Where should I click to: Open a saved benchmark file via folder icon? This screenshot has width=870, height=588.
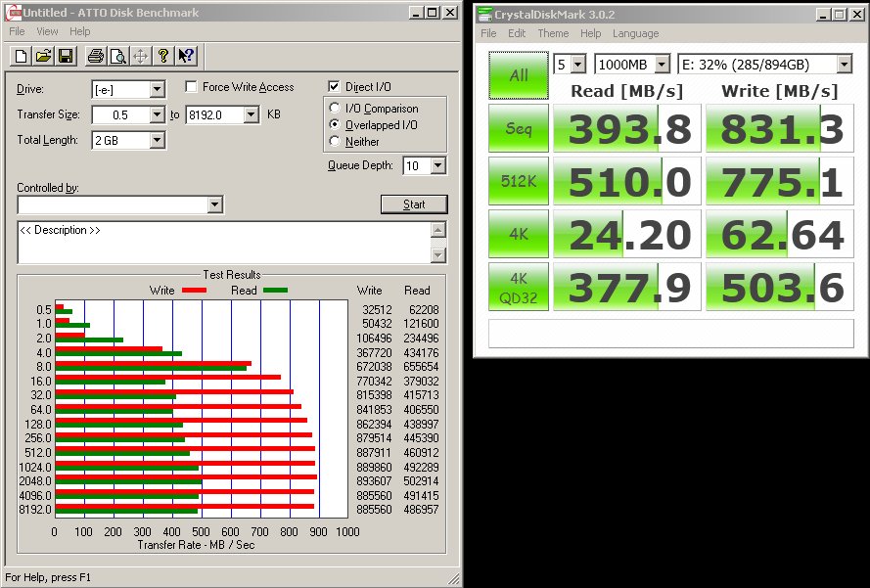tap(43, 56)
